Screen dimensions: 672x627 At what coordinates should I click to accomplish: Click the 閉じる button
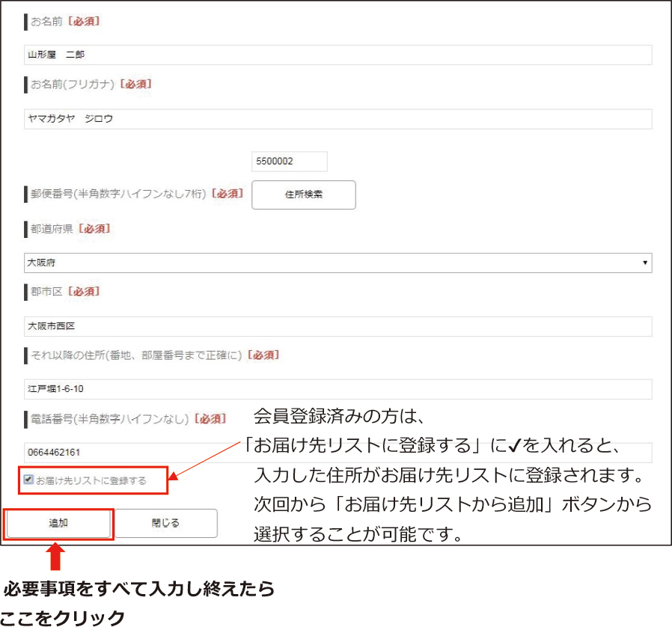point(165,524)
